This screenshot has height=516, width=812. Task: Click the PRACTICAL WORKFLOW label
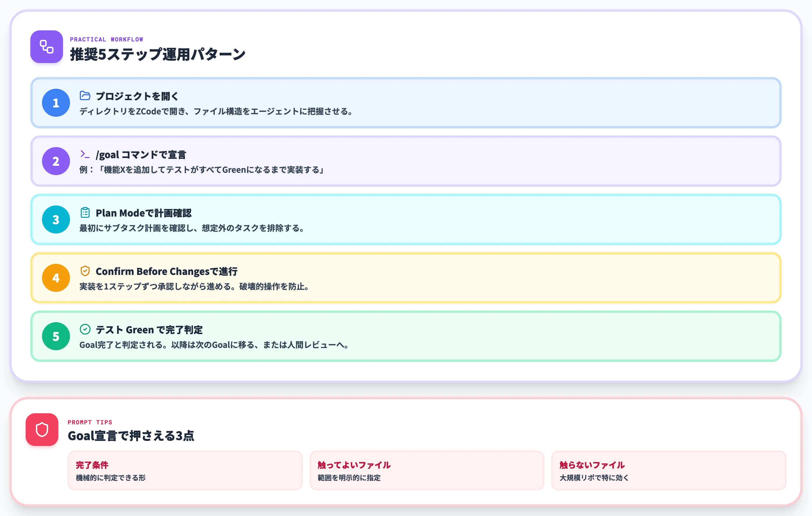[x=106, y=39]
